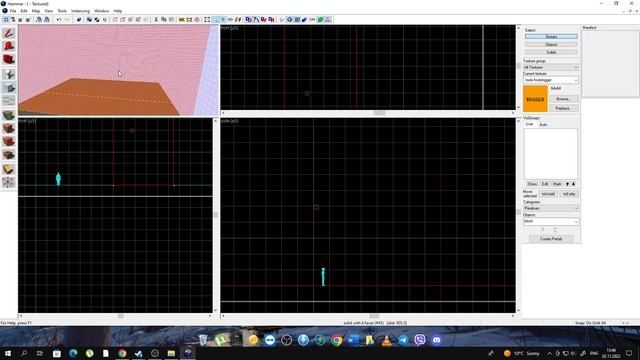This screenshot has width=640, height=360.
Task: Open the Toggle Texture Application tool
Action: coord(9,100)
